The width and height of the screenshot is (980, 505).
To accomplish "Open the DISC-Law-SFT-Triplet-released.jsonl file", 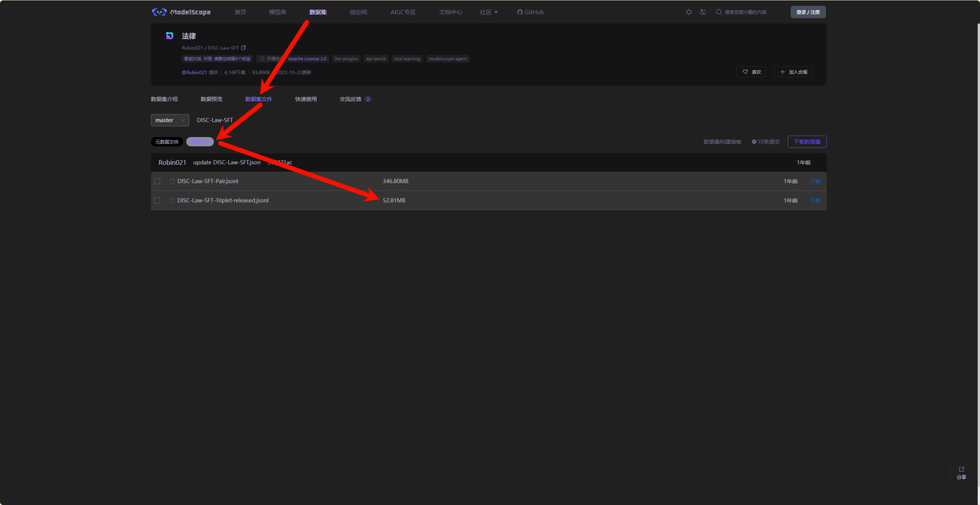I will click(x=223, y=201).
